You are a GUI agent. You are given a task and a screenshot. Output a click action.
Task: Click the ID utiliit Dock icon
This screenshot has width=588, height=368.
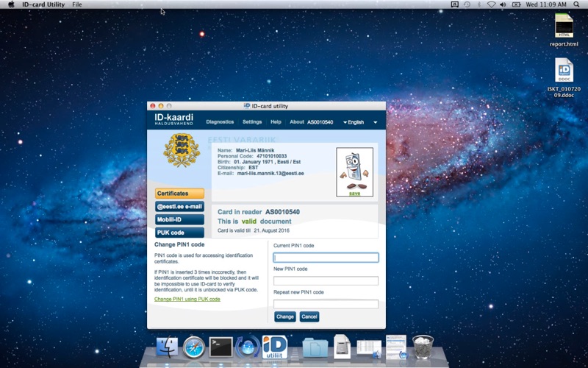click(x=275, y=347)
